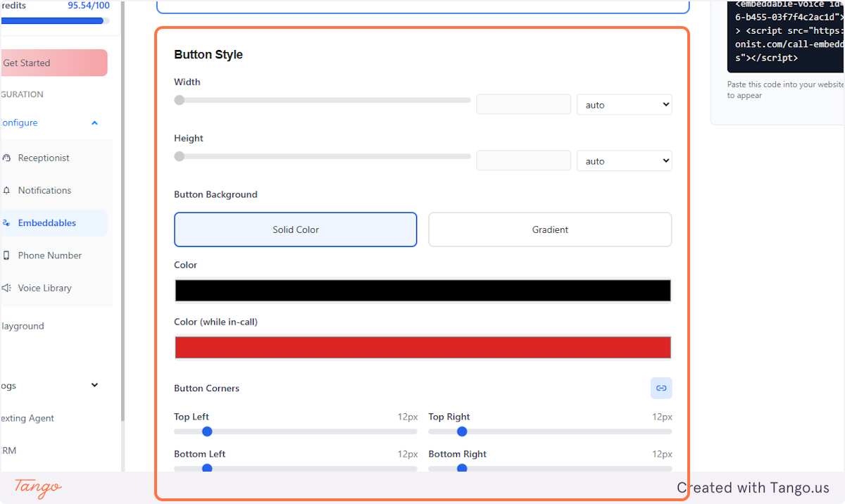
Task: Click the 95.54/100 credits value
Action: coord(89,5)
